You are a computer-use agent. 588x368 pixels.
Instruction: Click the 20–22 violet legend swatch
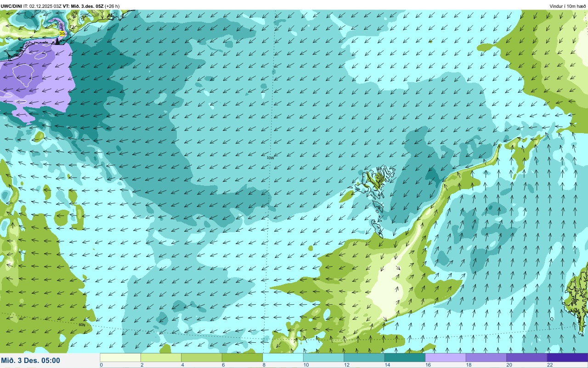(x=527, y=357)
